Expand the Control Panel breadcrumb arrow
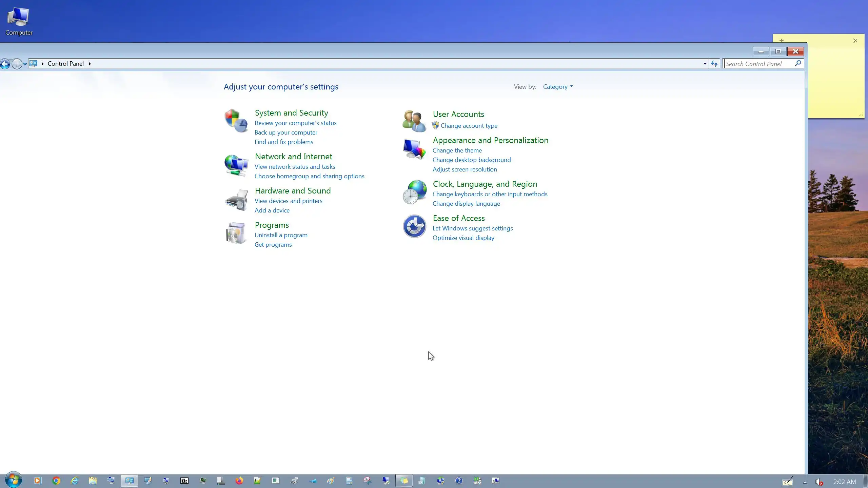The height and width of the screenshot is (488, 868). (x=90, y=64)
